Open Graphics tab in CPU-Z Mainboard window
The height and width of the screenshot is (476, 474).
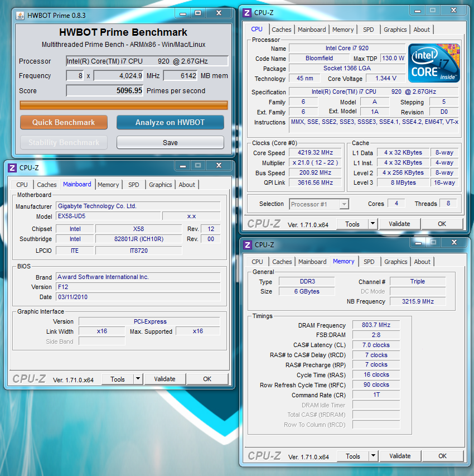160,185
